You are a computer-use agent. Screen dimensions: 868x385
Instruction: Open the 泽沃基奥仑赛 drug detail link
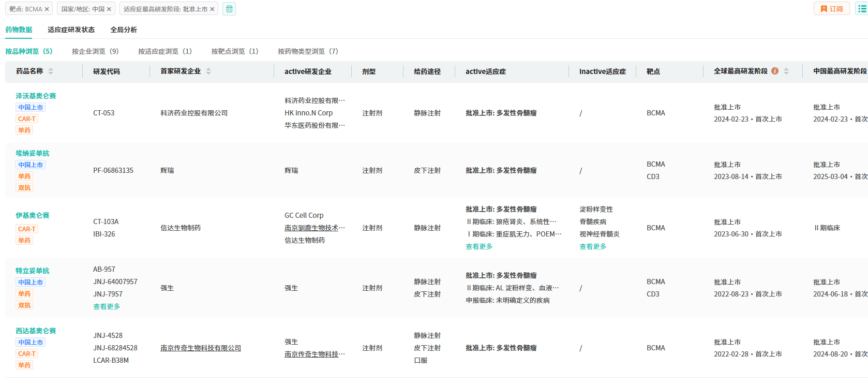coord(36,96)
